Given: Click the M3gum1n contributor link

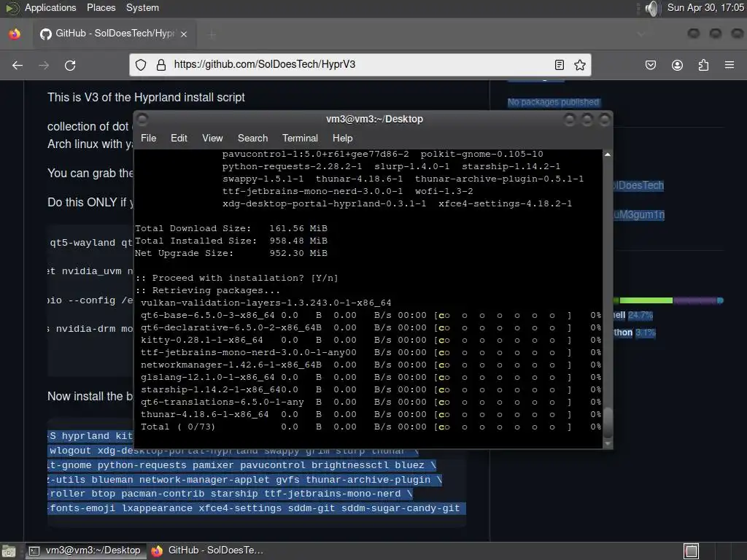Looking at the screenshot, I should 639,215.
